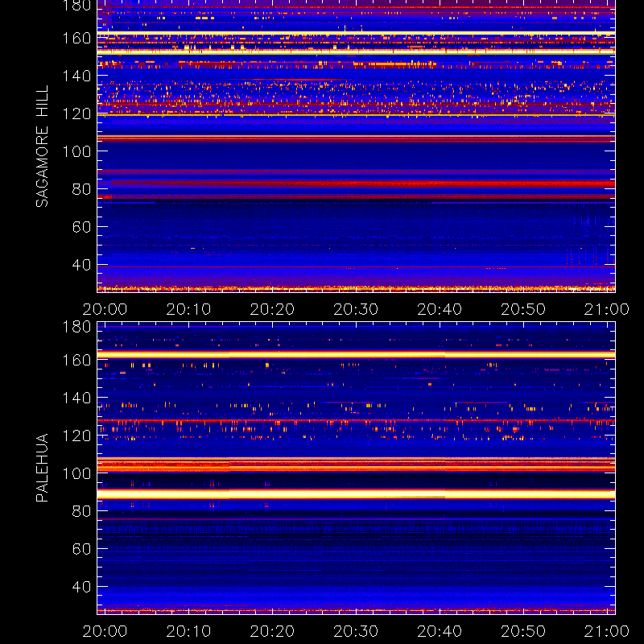Pick the 40 tick label on Palehua plot
The height and width of the screenshot is (644, 644).
click(x=81, y=587)
